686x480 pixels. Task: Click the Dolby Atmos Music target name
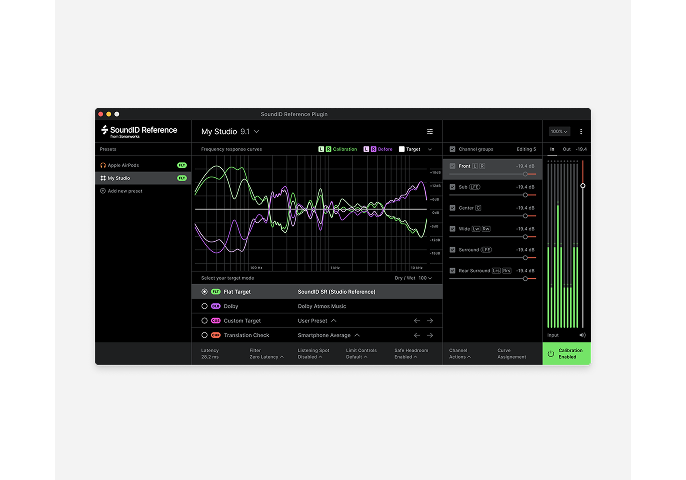tap(322, 306)
